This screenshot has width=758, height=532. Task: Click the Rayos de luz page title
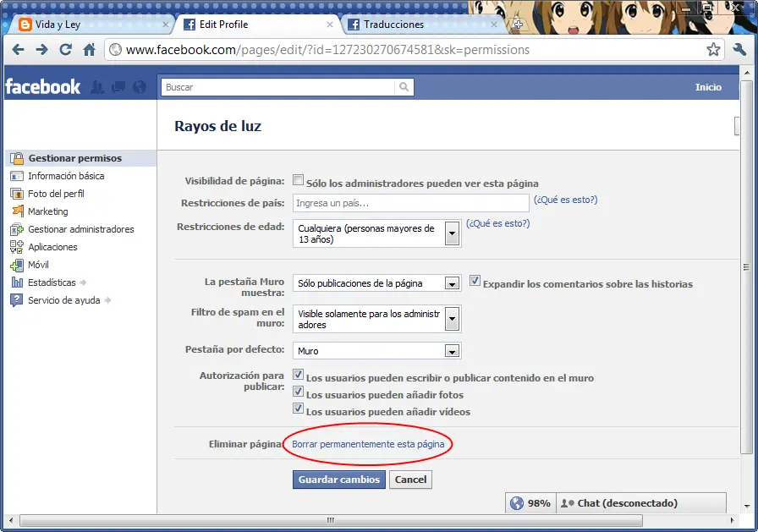pos(217,126)
